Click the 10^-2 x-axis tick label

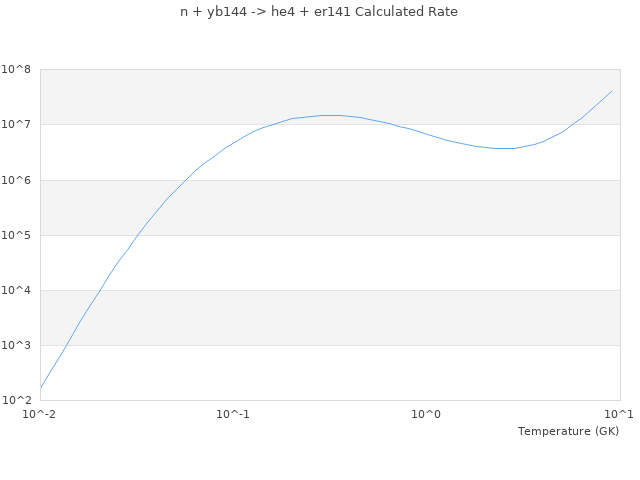pyautogui.click(x=40, y=414)
